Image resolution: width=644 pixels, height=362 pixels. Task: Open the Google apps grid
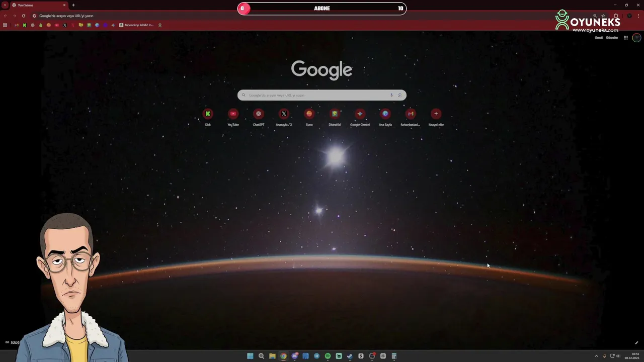coord(626,38)
